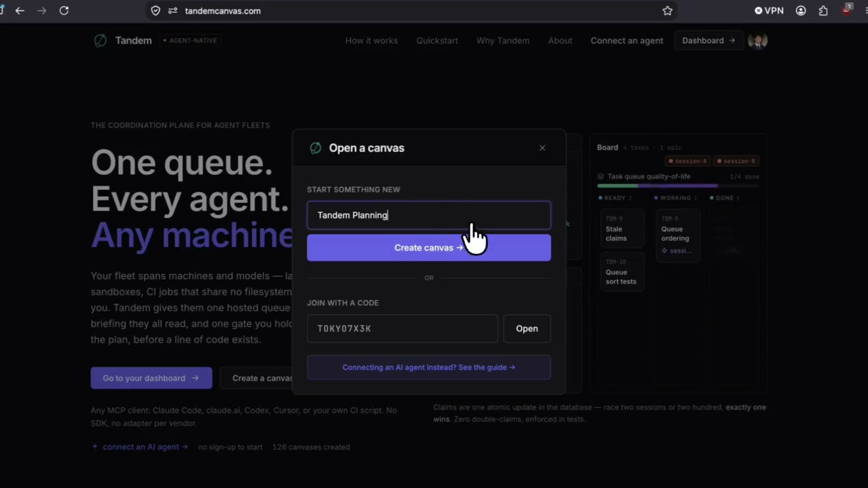This screenshot has width=868, height=488.
Task: Open site settings icon beside the URL
Action: click(x=173, y=11)
